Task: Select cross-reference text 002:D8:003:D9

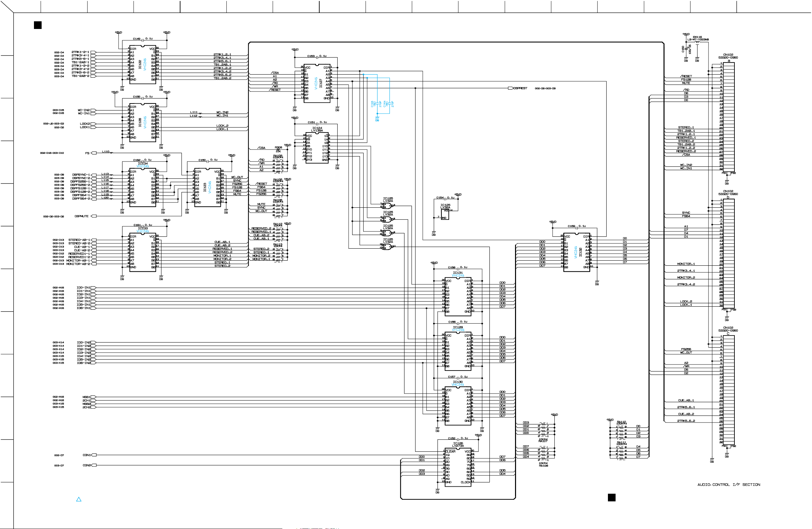Action: click(545, 88)
